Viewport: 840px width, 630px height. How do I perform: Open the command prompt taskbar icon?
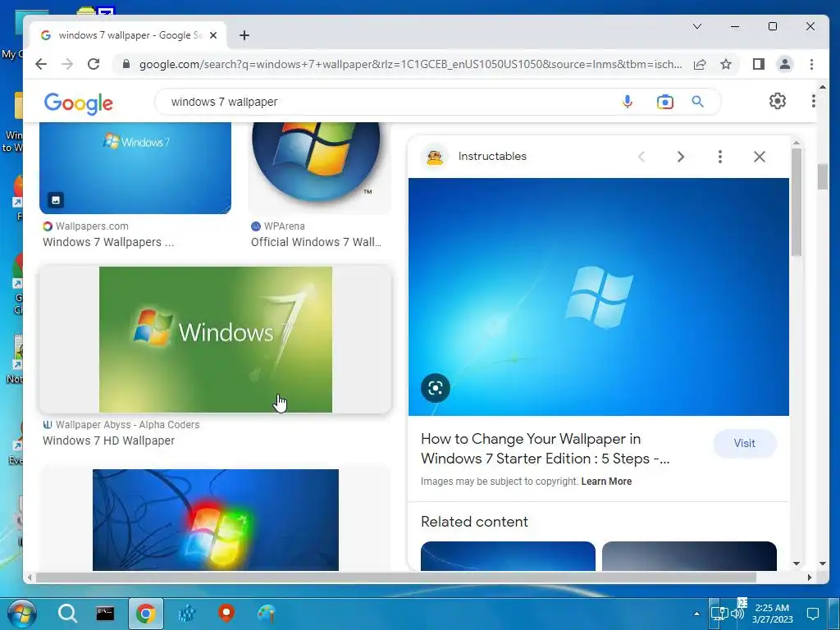point(105,614)
